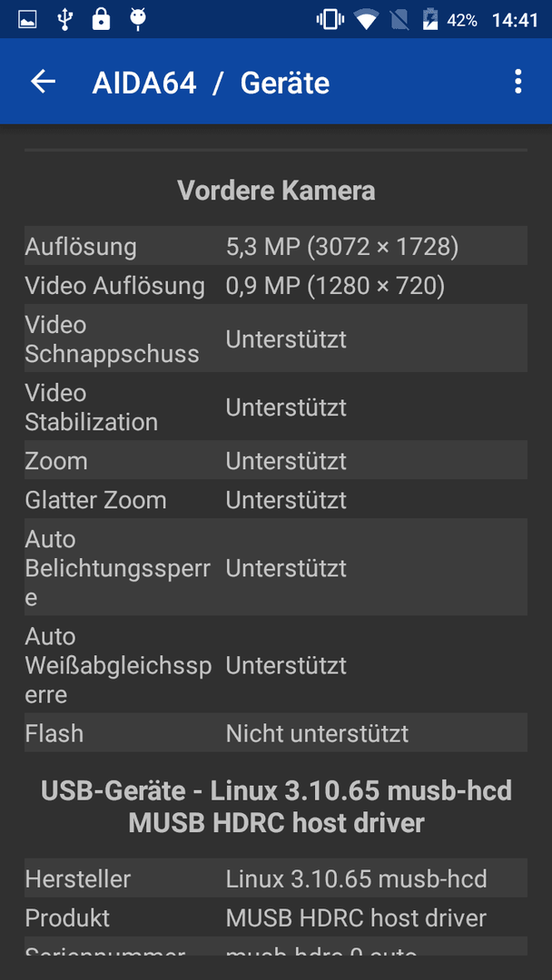Tap the no-SIM card icon
552x980 pixels.
click(399, 20)
